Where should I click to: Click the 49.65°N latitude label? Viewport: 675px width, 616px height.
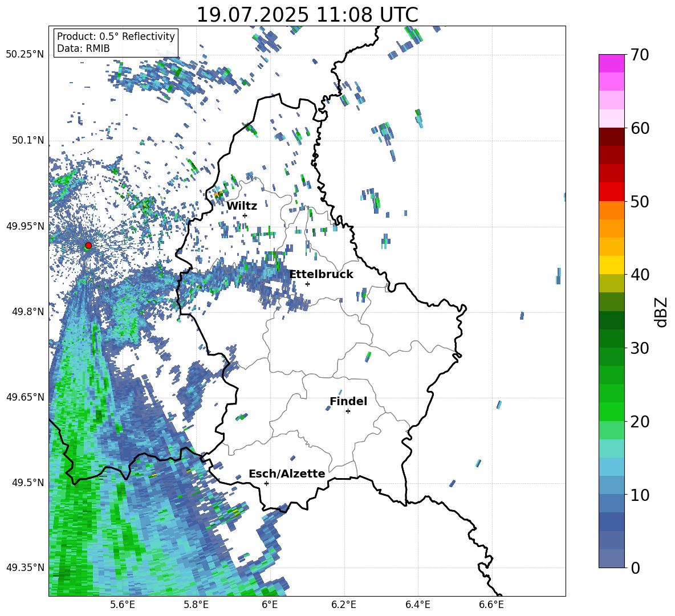click(25, 397)
